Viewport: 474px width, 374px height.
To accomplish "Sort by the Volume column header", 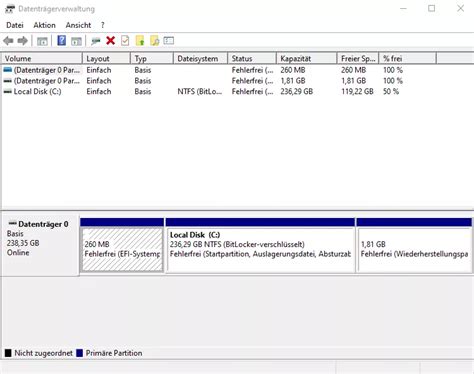I will 42,59.
